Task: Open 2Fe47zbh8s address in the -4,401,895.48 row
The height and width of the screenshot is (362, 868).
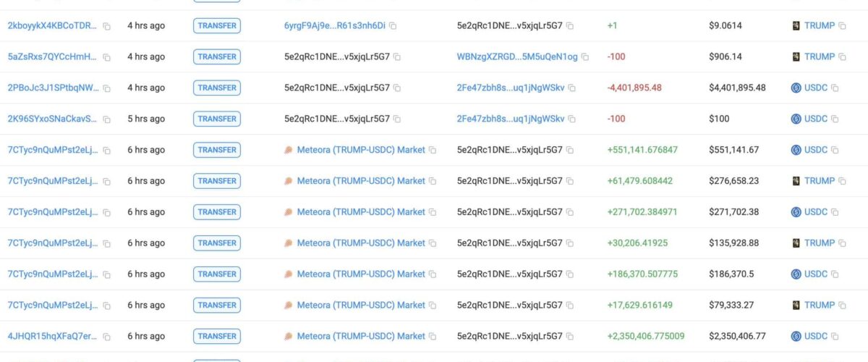Action: (x=511, y=88)
